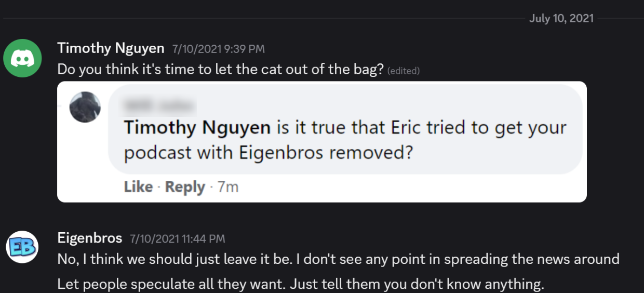Open the Eigenbros EB avatar profile
The width and height of the screenshot is (644, 293).
click(x=22, y=247)
